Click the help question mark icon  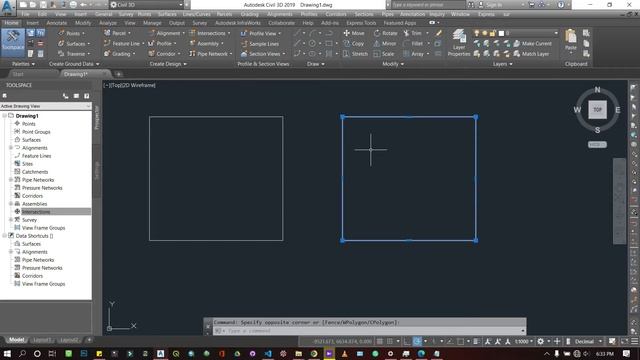tap(561, 5)
